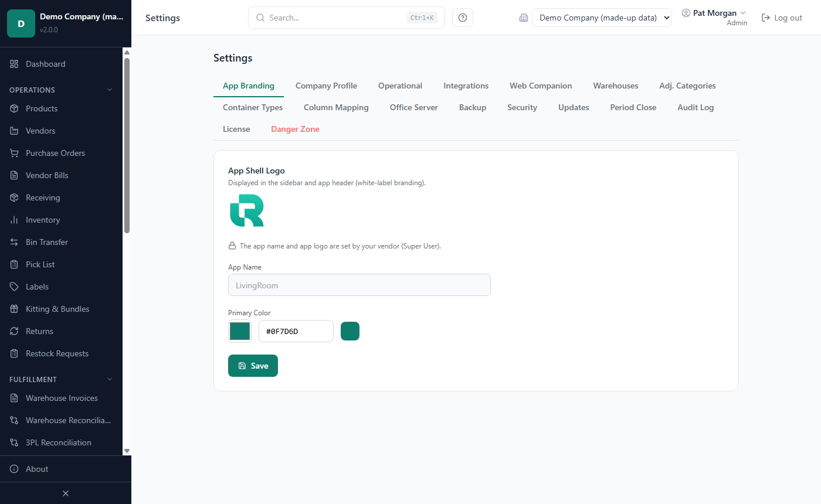Collapse sidebar with the X icon
Screen dimensions: 821x504
(66, 493)
